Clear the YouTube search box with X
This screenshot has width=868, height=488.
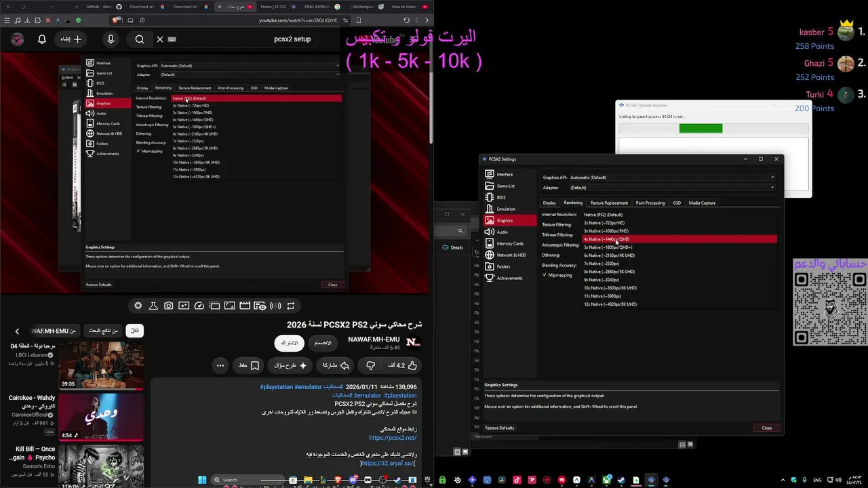coord(160,39)
